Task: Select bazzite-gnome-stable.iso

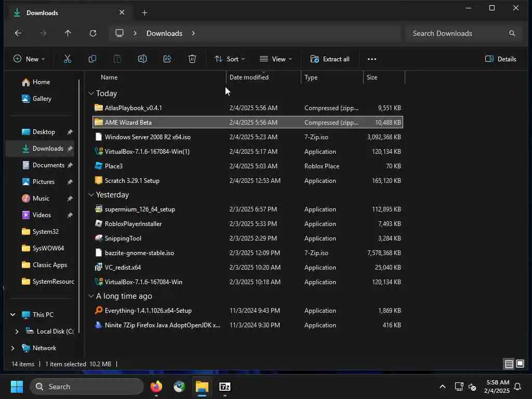Action: tap(248, 253)
